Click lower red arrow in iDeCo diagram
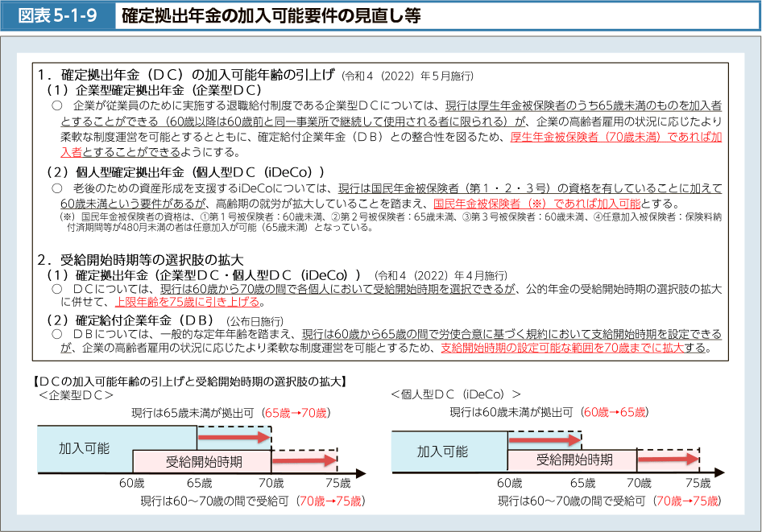Screen dimensions: 762x532 click(x=667, y=461)
